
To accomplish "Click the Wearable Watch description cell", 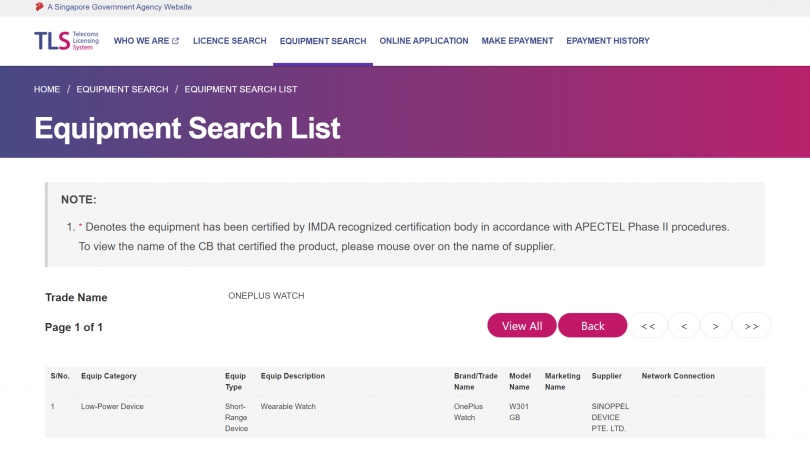I will coord(289,407).
